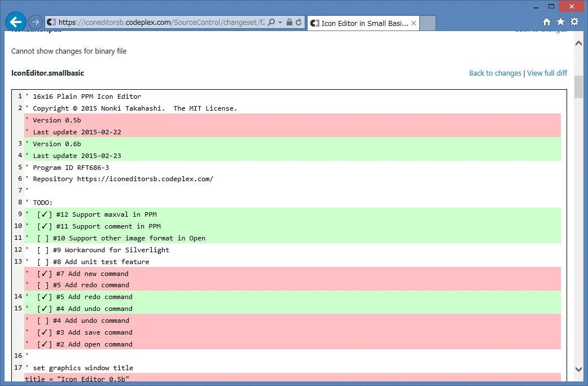The height and width of the screenshot is (386, 588).
Task: Click the 'Program ID RFT686-3' line
Action: tap(293, 168)
